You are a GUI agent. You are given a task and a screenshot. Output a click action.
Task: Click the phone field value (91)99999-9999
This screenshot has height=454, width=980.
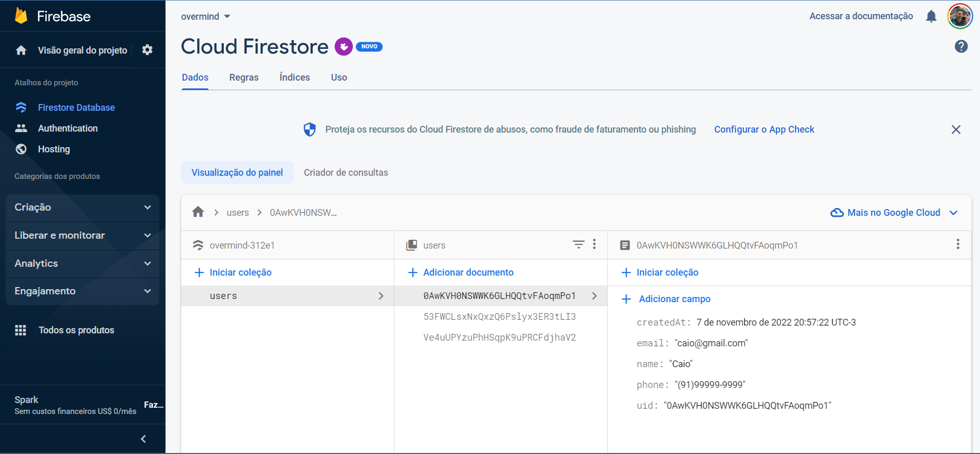(x=710, y=385)
